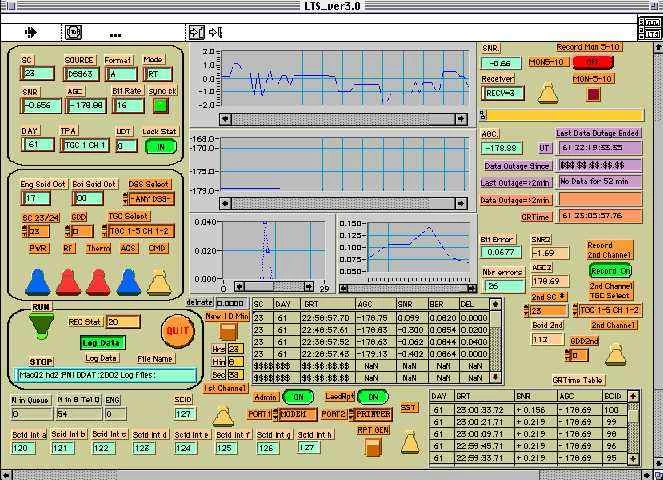The image size is (663, 480).
Task: Click the red bell icon under RF
Action: coord(68,281)
